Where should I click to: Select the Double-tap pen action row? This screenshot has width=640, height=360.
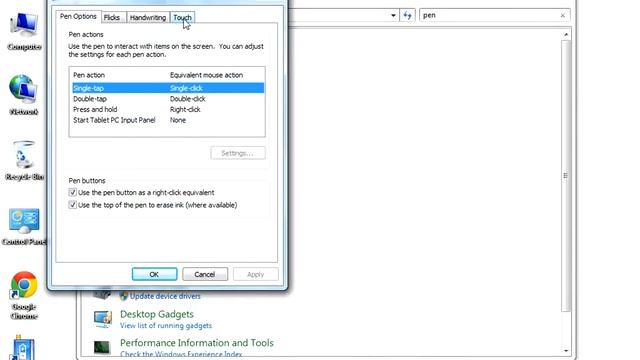[x=168, y=99]
